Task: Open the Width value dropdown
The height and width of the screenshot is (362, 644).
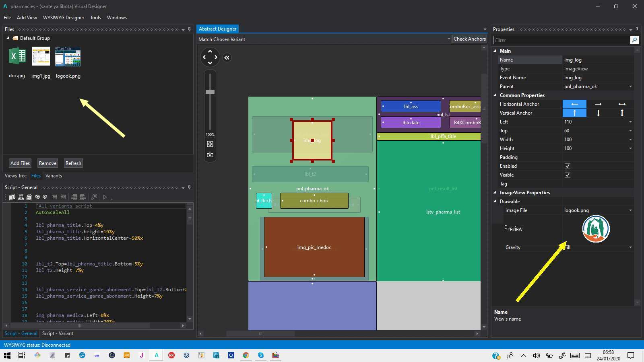Action: (630, 140)
